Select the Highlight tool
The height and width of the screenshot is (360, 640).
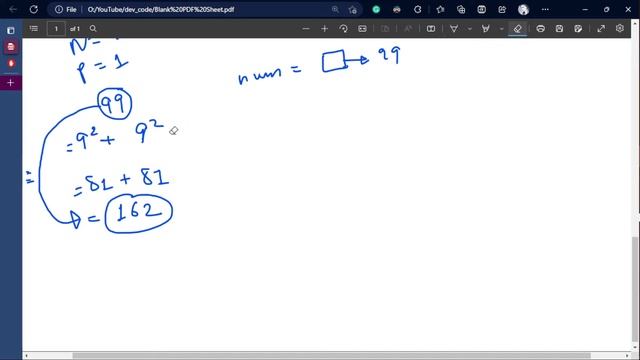pos(486,29)
